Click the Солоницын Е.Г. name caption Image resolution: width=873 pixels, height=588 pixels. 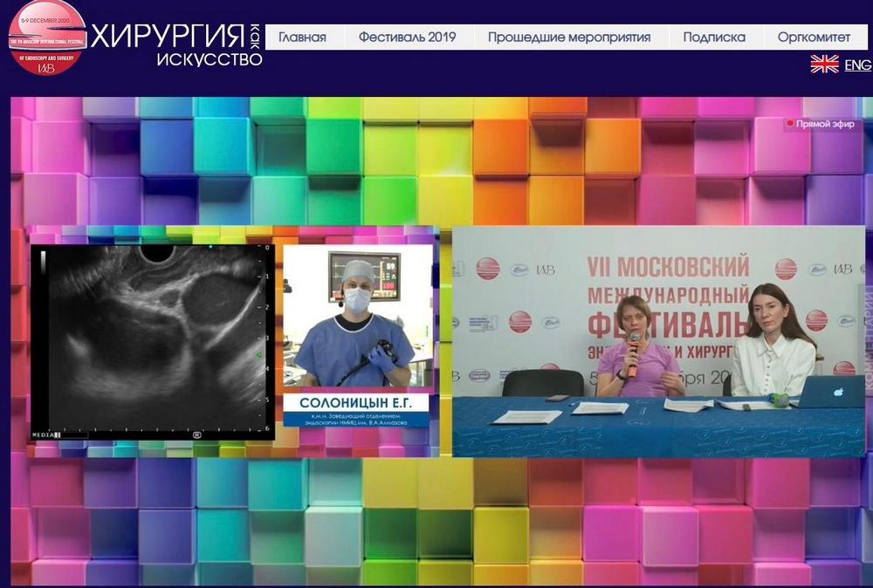(x=355, y=402)
